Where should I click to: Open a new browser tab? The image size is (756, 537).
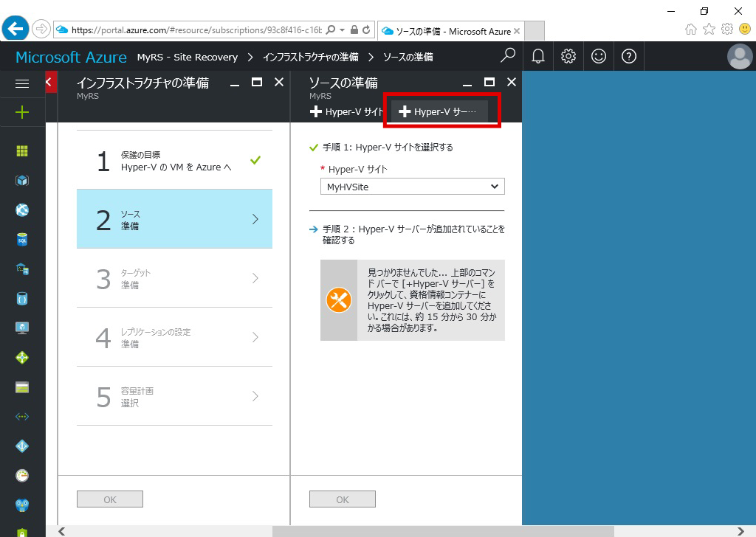535,31
